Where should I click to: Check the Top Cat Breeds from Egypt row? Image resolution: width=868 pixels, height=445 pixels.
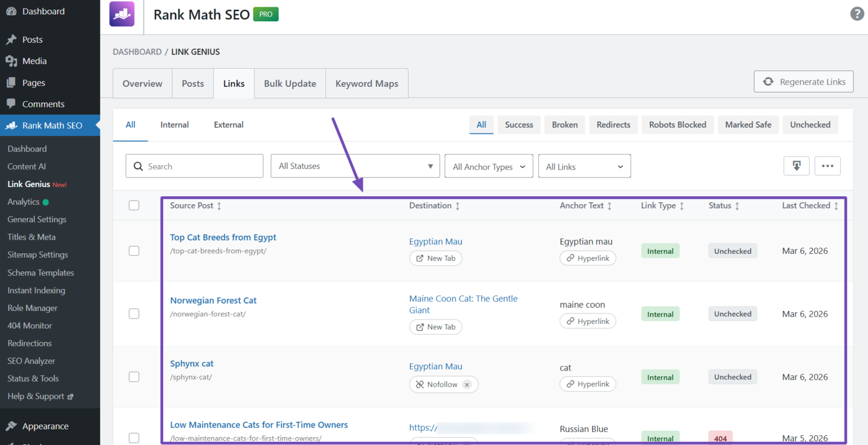(134, 251)
